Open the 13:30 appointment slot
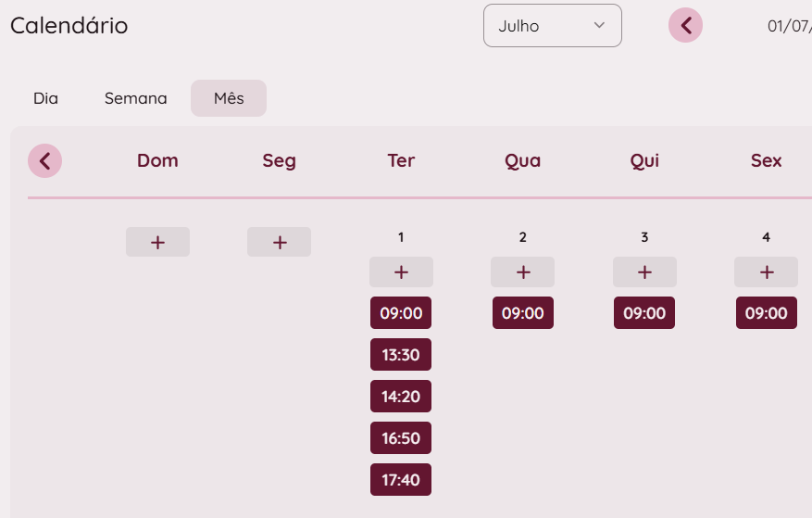The image size is (812, 518). click(401, 355)
